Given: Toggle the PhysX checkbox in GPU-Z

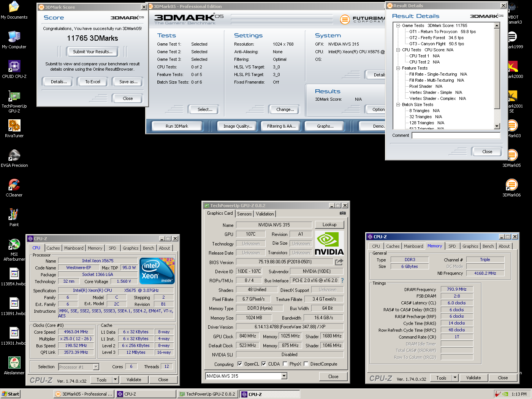Looking at the screenshot, I should 285,364.
